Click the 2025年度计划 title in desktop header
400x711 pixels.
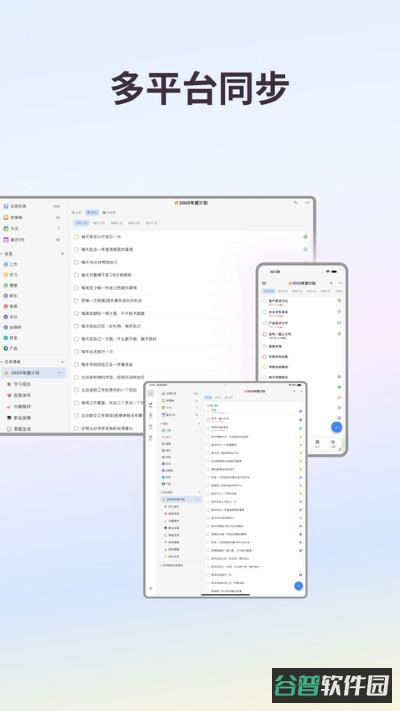[191, 203]
